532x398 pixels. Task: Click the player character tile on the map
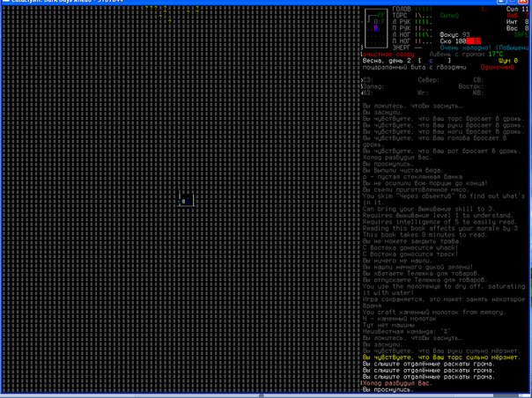(184, 202)
